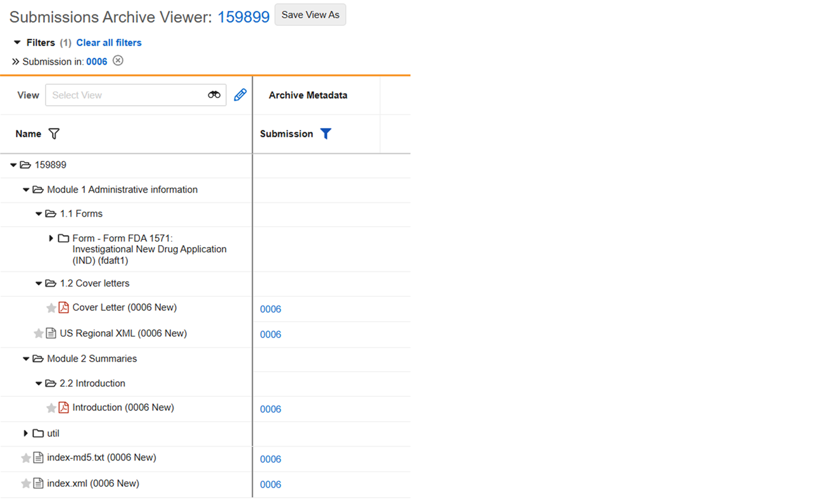Click the util folder label
This screenshot has width=833, height=504.
pyautogui.click(x=53, y=433)
